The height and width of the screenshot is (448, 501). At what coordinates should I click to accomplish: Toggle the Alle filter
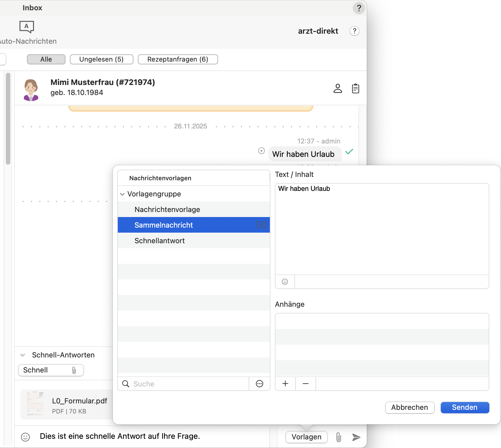46,59
